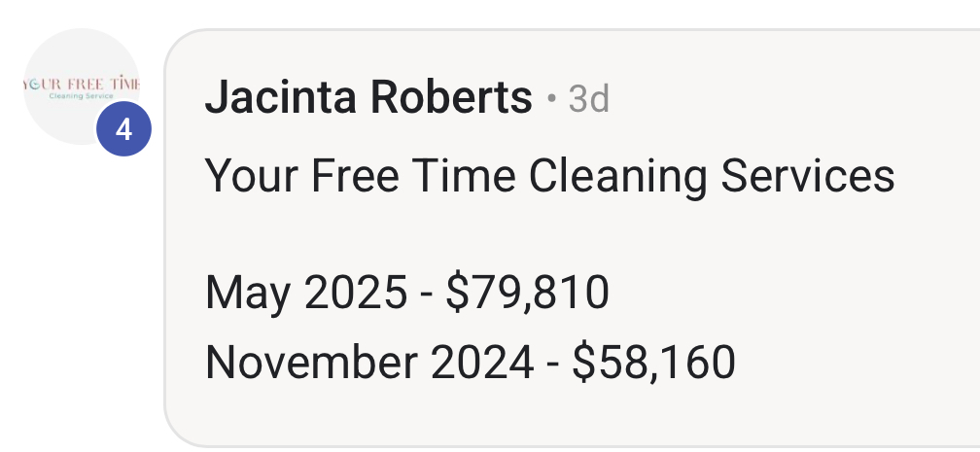Click the $58,160 amount
The height and width of the screenshot is (452, 980).
(x=653, y=362)
